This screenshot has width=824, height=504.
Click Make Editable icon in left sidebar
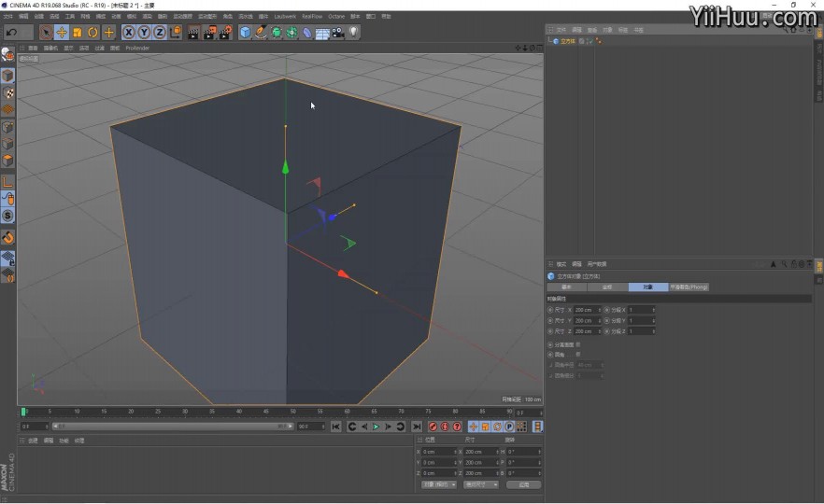[7, 54]
